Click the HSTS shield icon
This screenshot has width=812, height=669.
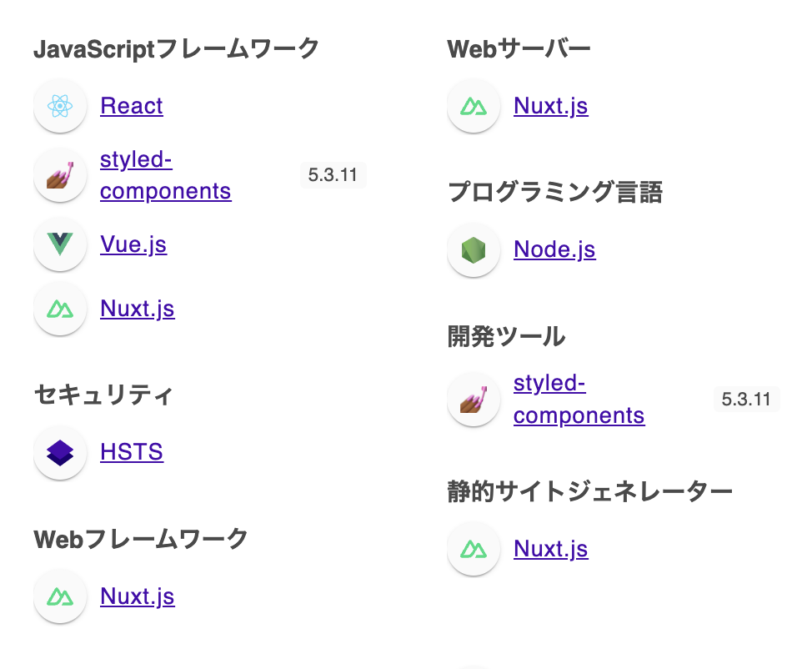(x=60, y=452)
